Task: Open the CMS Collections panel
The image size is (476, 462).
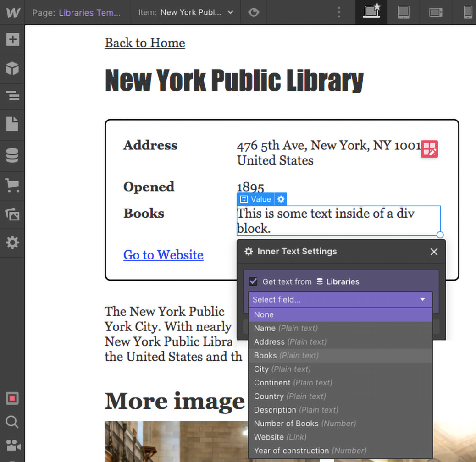Action: [x=12, y=155]
